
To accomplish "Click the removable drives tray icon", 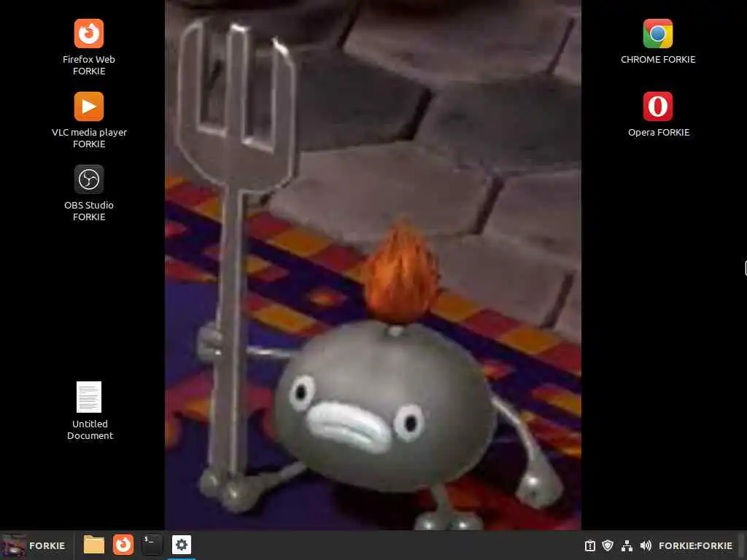I will (x=589, y=545).
